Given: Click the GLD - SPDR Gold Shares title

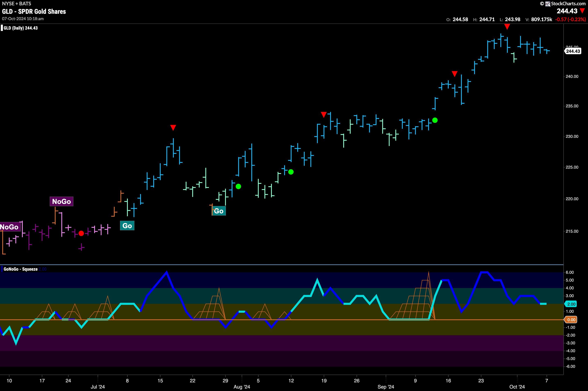Looking at the screenshot, I should click(x=34, y=11).
